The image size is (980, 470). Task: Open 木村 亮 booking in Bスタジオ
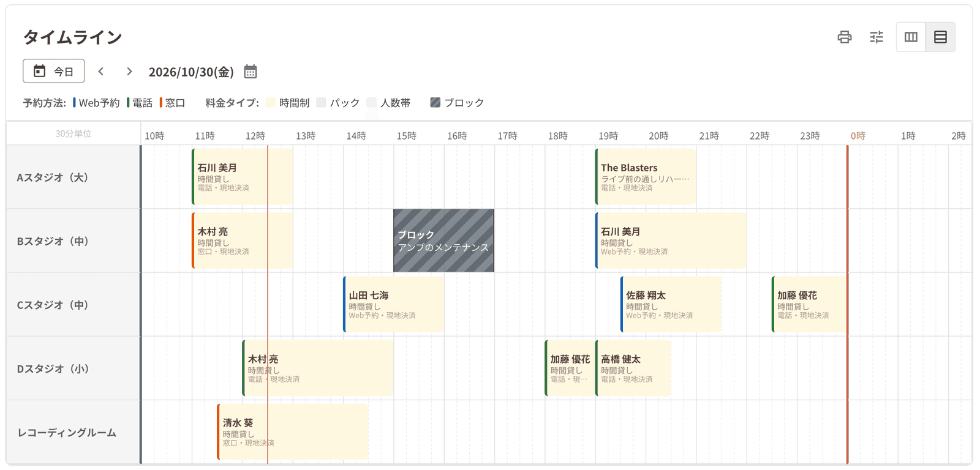pyautogui.click(x=242, y=241)
